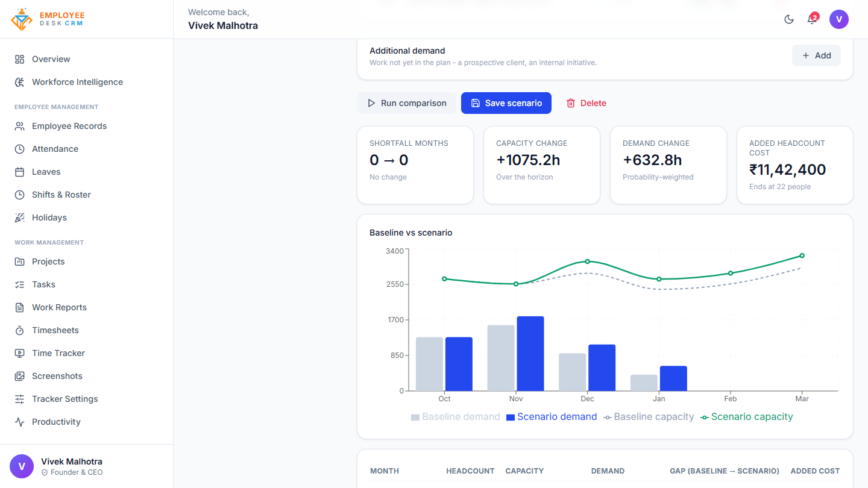Open the Overview menu item
This screenshot has width=868, height=488.
(87, 59)
